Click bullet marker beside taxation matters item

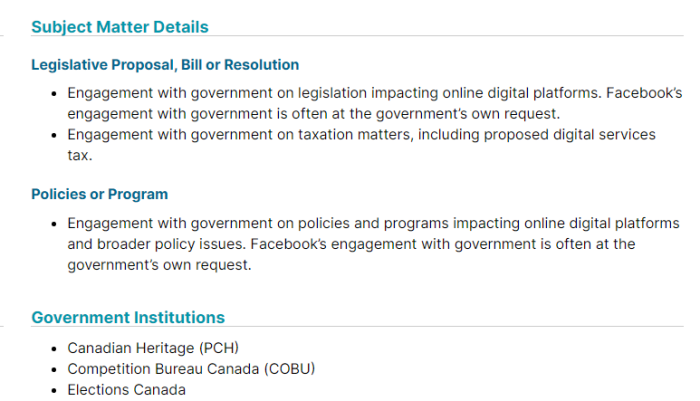point(54,135)
